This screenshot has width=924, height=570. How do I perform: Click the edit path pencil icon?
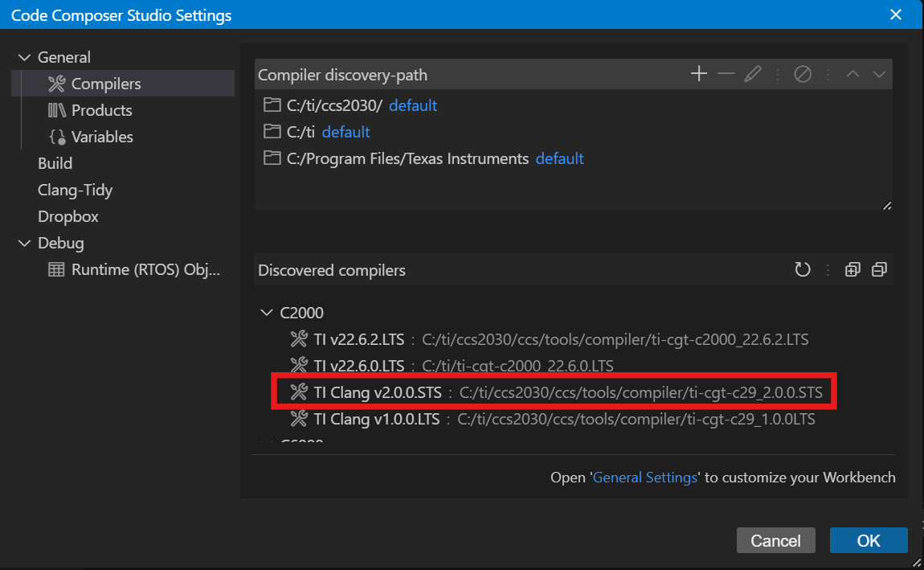[753, 74]
